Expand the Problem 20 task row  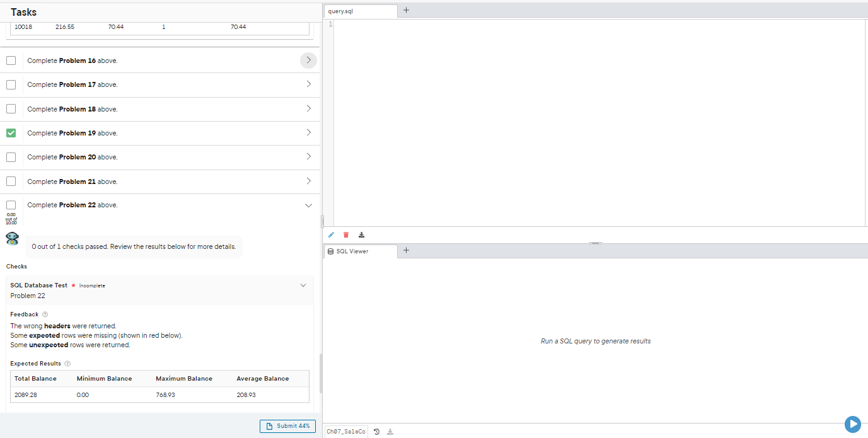(308, 156)
